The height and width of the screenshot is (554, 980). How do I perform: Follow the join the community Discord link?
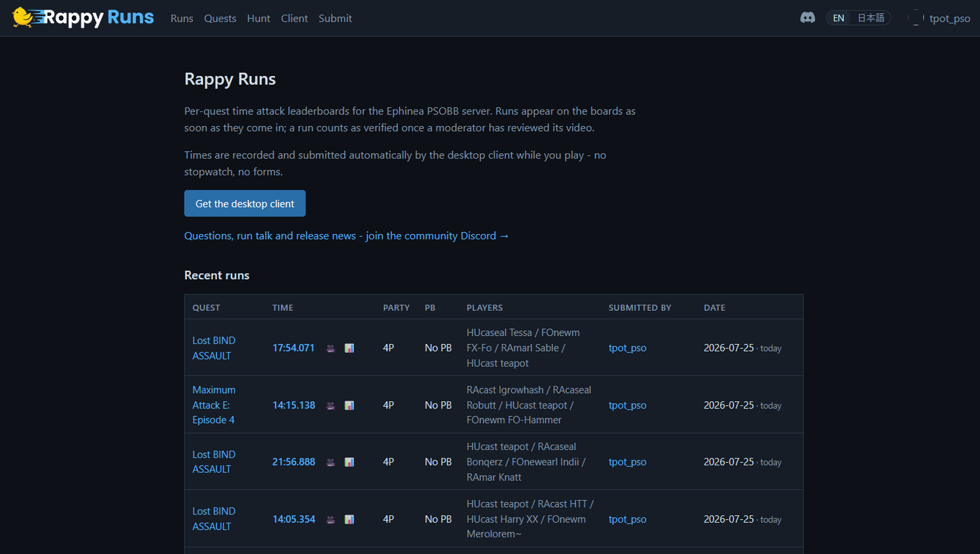point(347,235)
